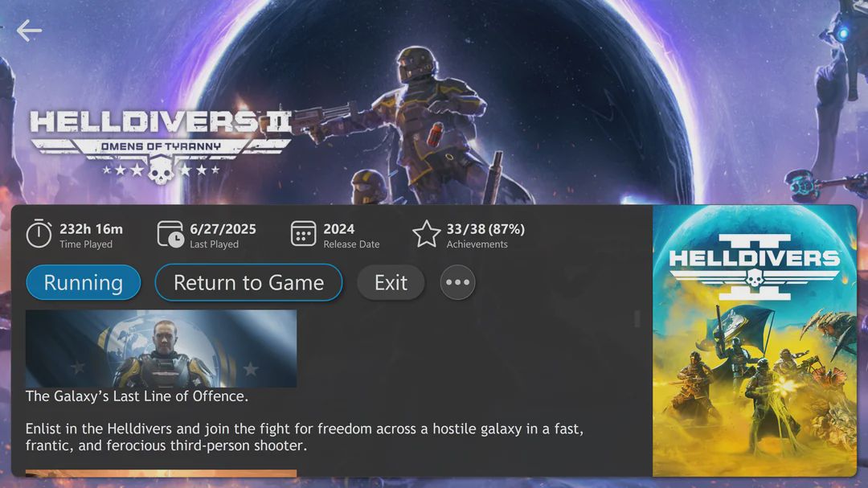868x488 pixels.
Task: Click the Time Played stopwatch icon
Action: click(x=39, y=234)
